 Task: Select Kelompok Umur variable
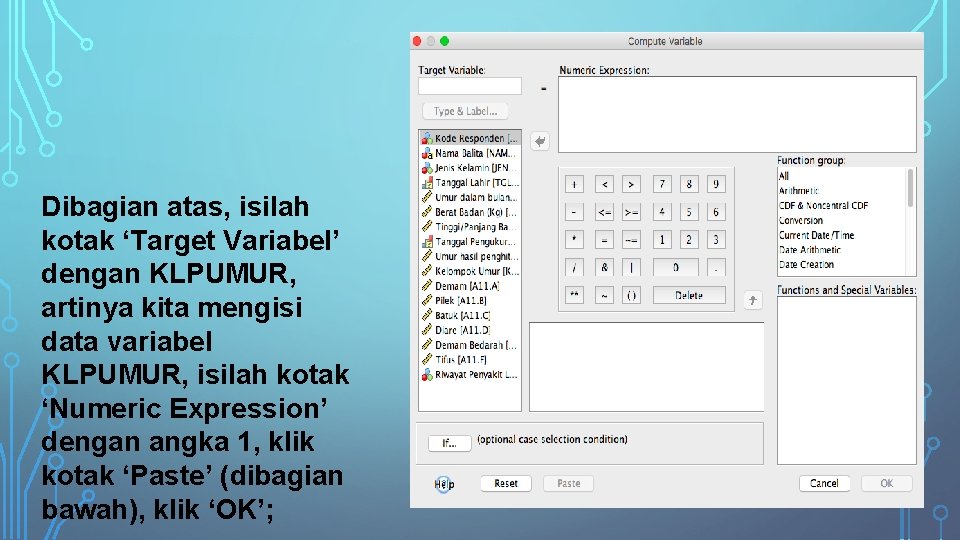470,271
